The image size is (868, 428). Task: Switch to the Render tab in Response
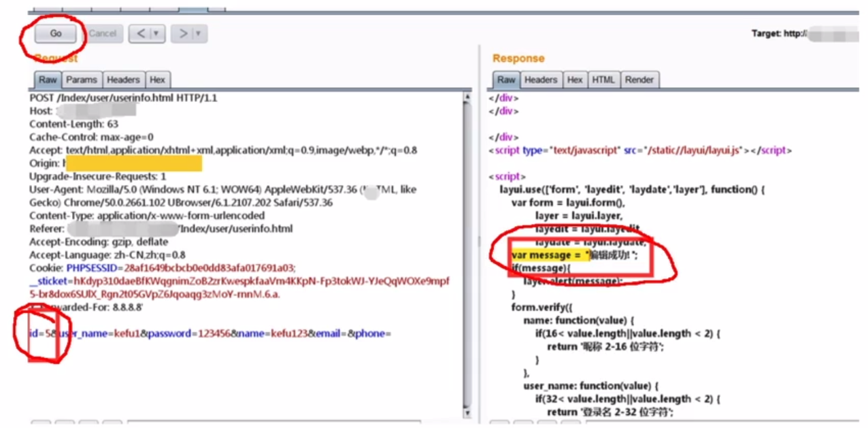639,80
